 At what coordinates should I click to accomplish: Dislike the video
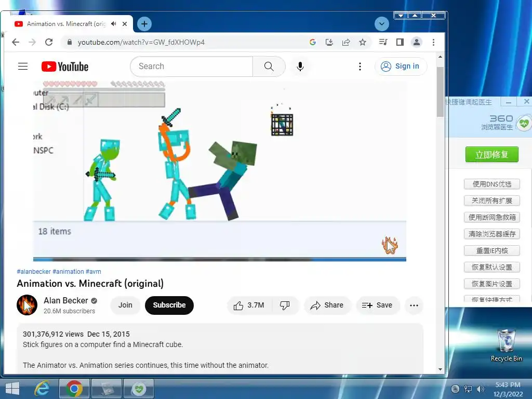(x=285, y=305)
